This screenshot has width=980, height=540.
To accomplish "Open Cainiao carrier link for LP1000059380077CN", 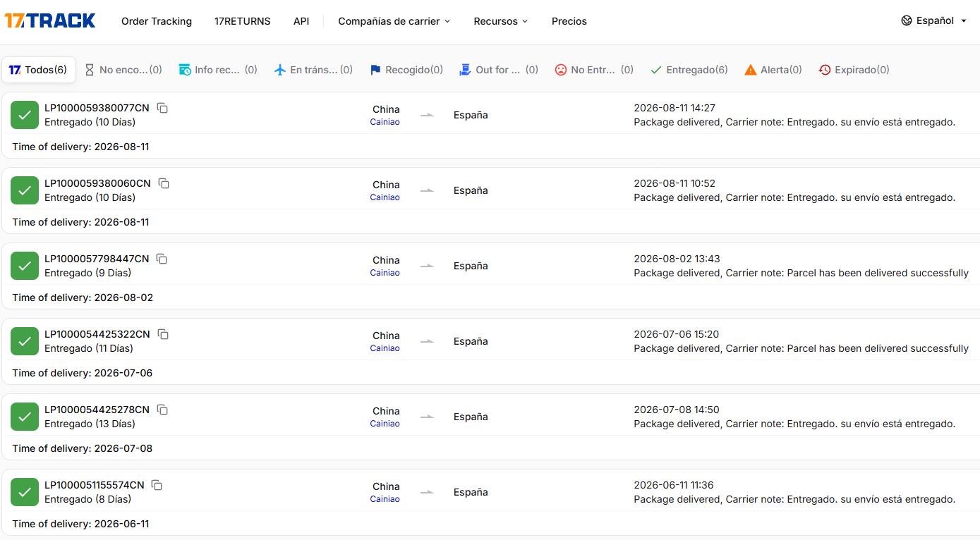I will point(385,122).
